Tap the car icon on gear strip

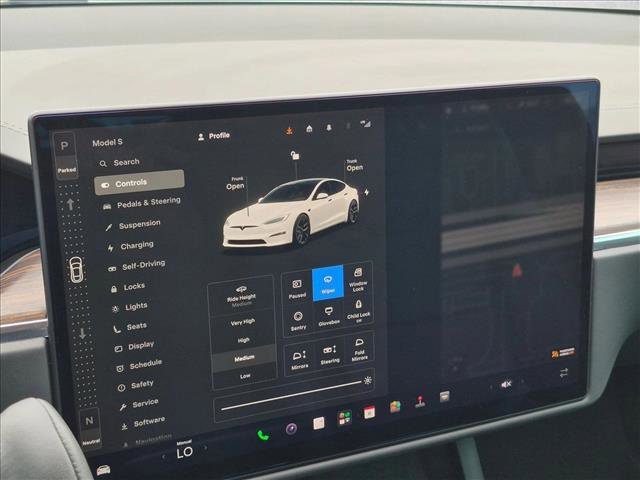coord(76,270)
